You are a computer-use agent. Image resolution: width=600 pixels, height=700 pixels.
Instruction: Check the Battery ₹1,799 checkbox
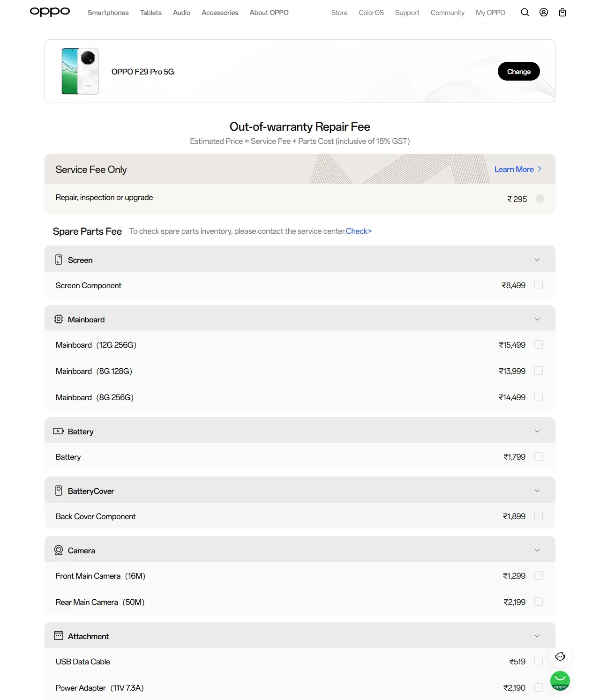click(x=539, y=456)
